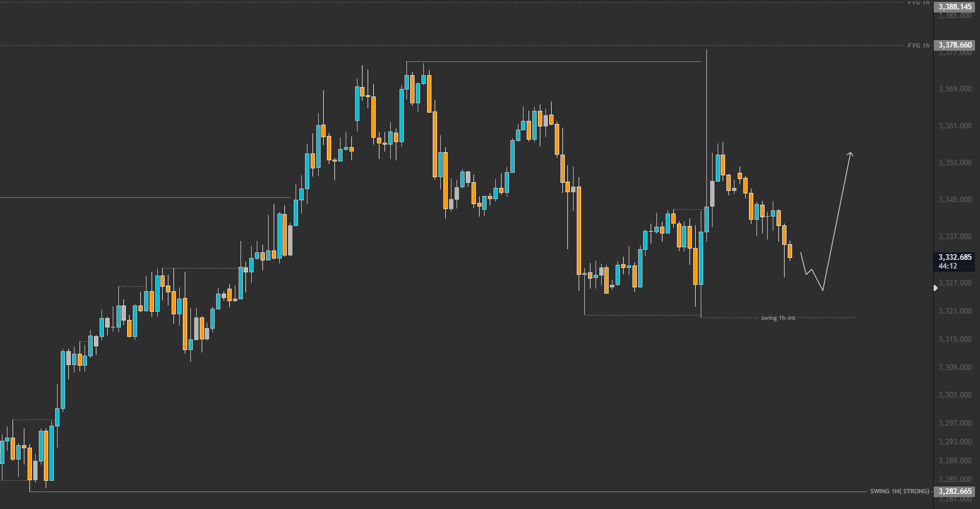The image size is (980, 509).
Task: Select the 3,378.660 FVG price tag
Action: click(955, 45)
